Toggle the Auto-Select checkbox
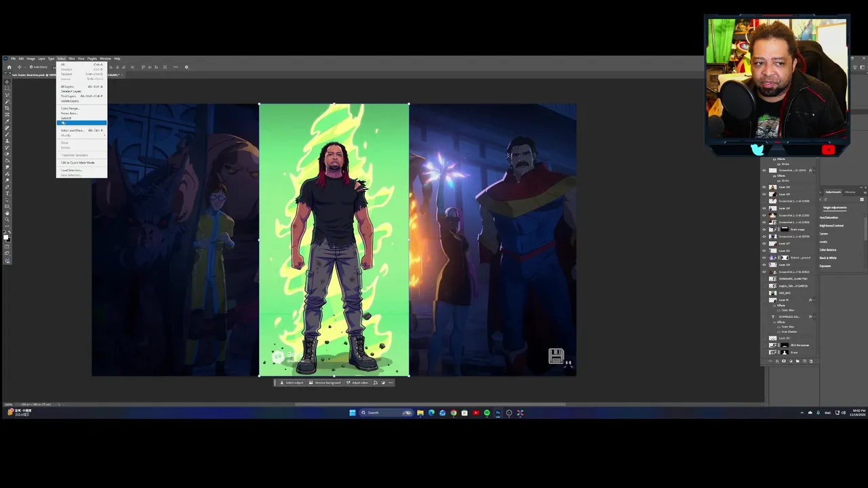 pyautogui.click(x=31, y=67)
